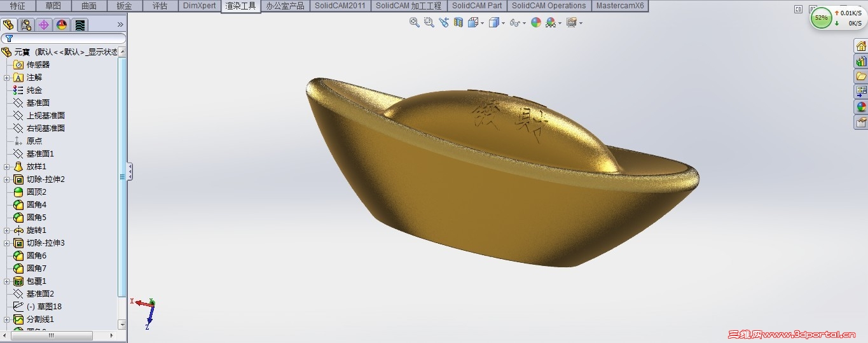Click the Apply Scene icon

click(x=551, y=22)
